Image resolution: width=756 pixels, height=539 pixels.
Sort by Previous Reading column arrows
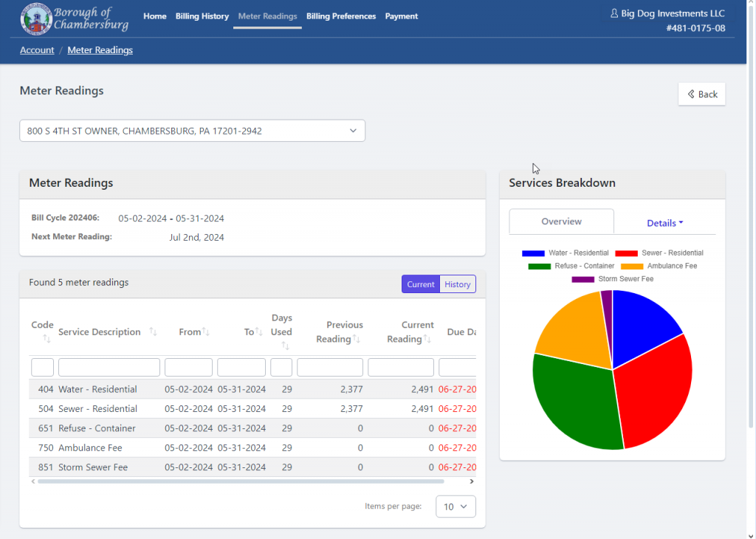tap(356, 339)
